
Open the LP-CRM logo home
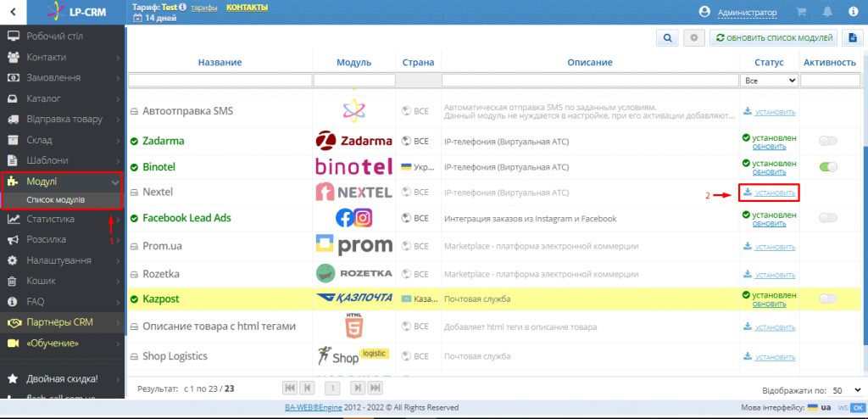(76, 12)
